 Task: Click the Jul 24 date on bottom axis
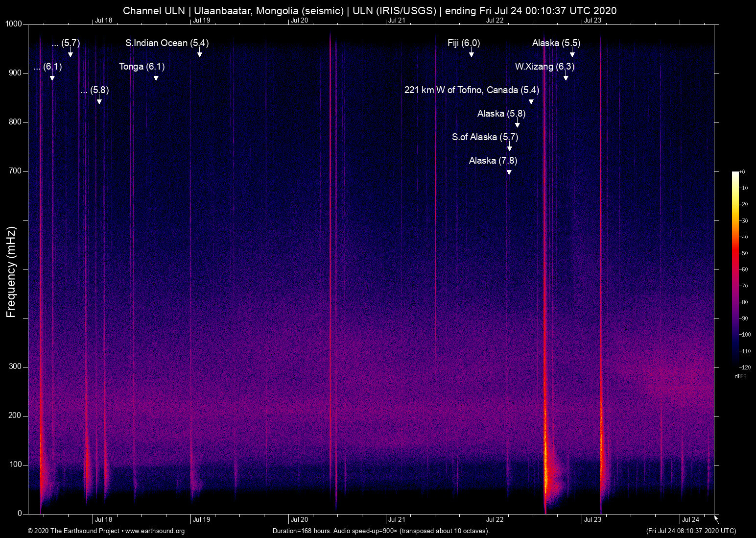[x=690, y=520]
